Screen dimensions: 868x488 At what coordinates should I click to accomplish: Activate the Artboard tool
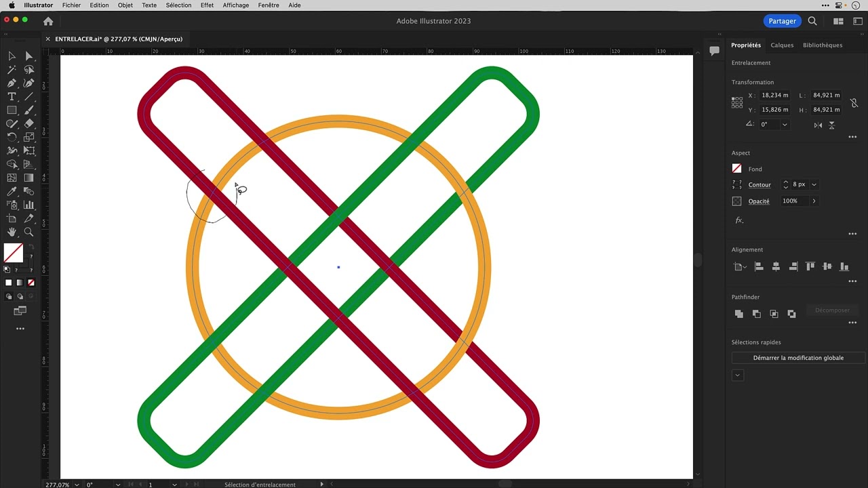[12, 219]
